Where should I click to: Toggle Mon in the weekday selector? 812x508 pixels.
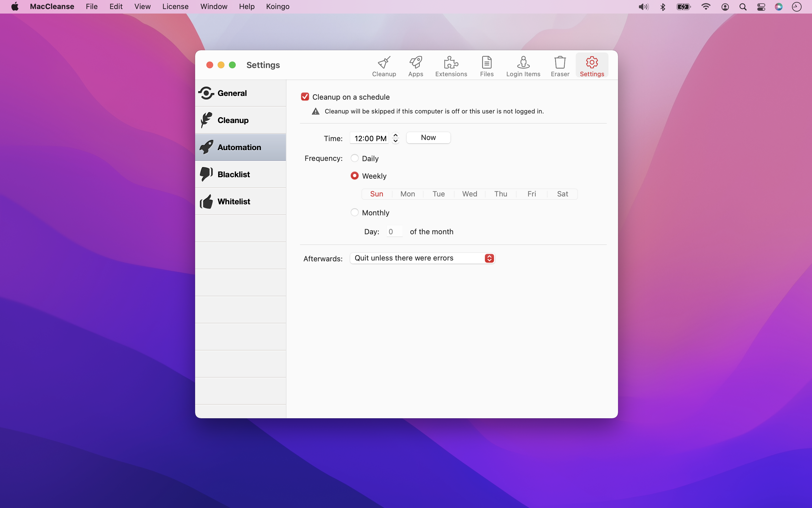(x=408, y=194)
